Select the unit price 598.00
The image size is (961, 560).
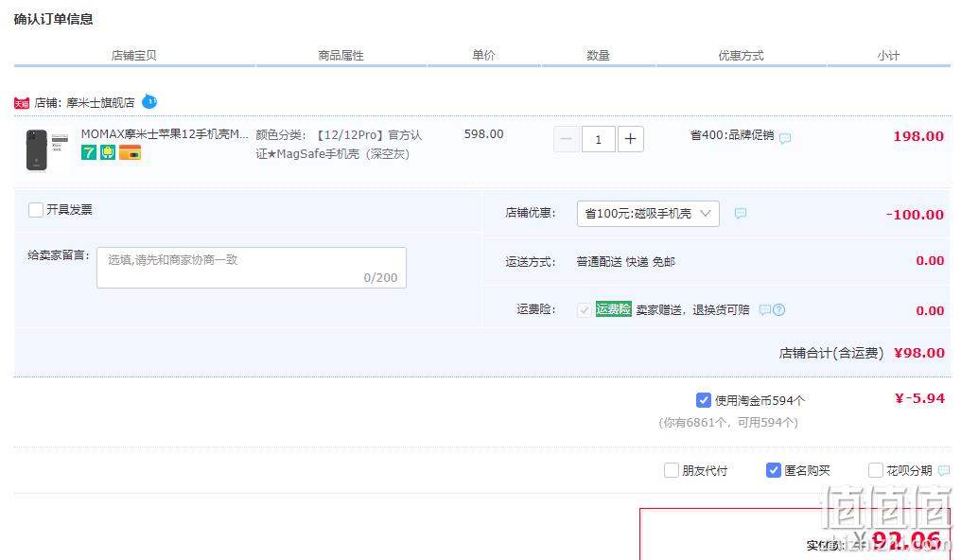coord(483,134)
